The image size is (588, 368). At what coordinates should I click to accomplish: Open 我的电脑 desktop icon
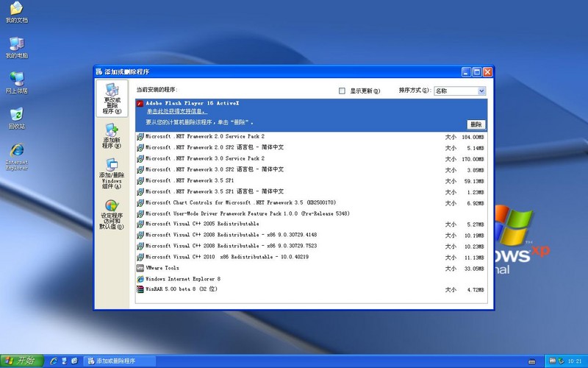[16, 48]
